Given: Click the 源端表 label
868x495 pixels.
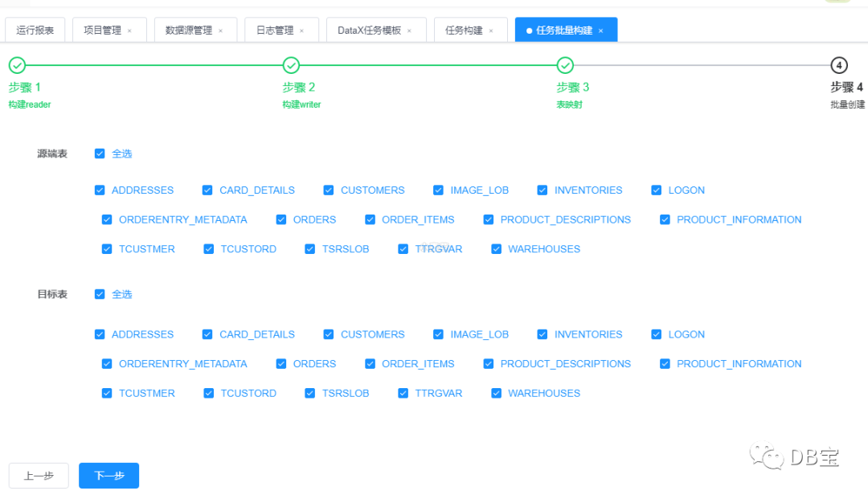Looking at the screenshot, I should (x=52, y=153).
